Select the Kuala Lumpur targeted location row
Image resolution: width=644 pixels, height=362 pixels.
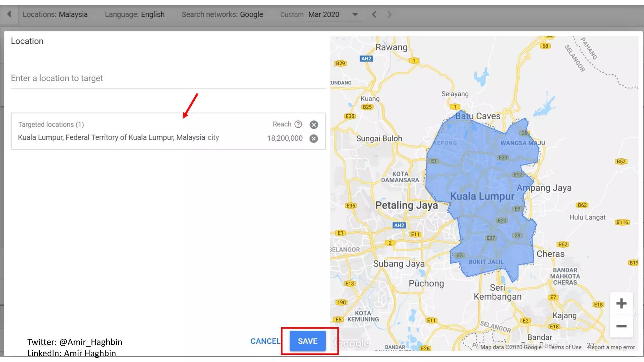(x=118, y=138)
